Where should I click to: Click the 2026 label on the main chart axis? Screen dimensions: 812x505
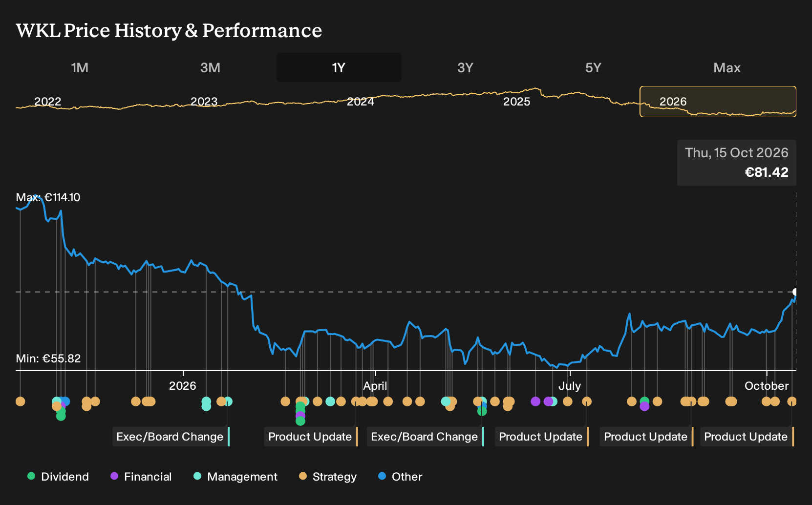click(x=182, y=386)
